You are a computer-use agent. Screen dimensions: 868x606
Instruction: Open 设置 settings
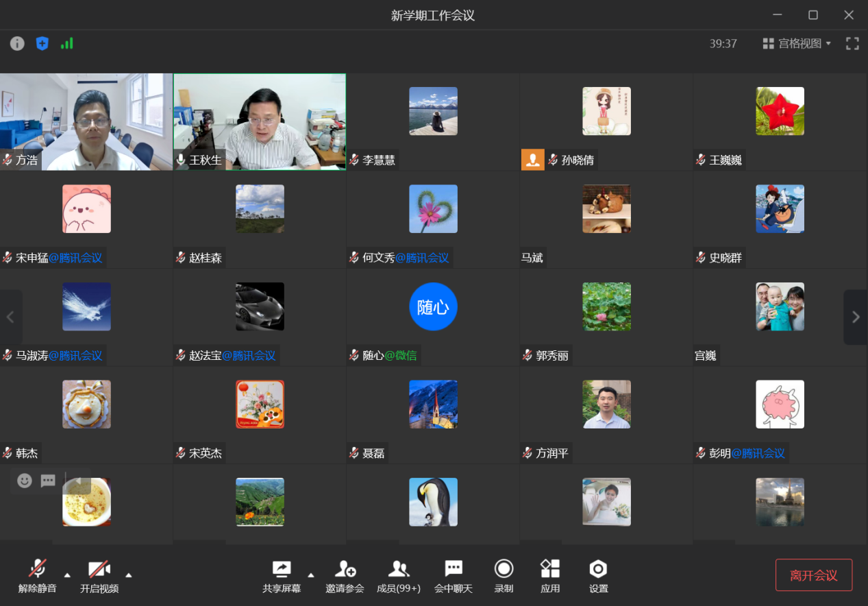598,576
